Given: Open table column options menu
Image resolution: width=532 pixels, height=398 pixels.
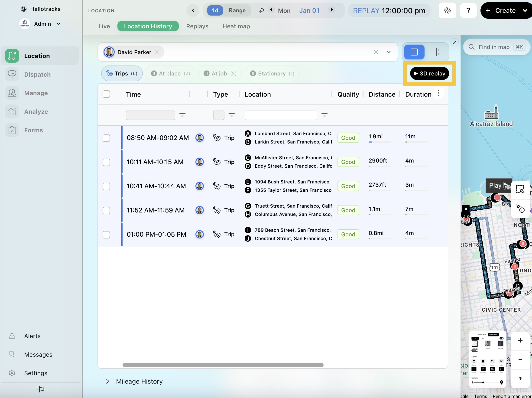Looking at the screenshot, I should (438, 93).
